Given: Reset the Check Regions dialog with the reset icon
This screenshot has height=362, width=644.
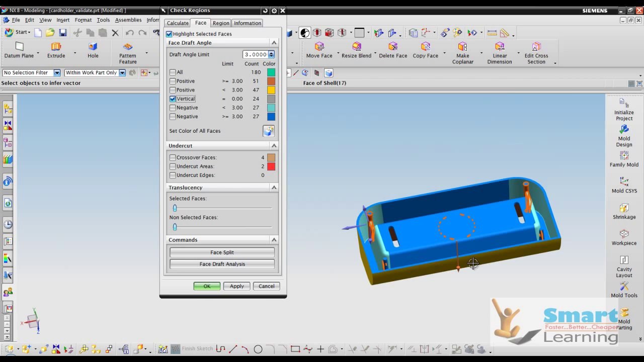Looking at the screenshot, I should (x=265, y=11).
